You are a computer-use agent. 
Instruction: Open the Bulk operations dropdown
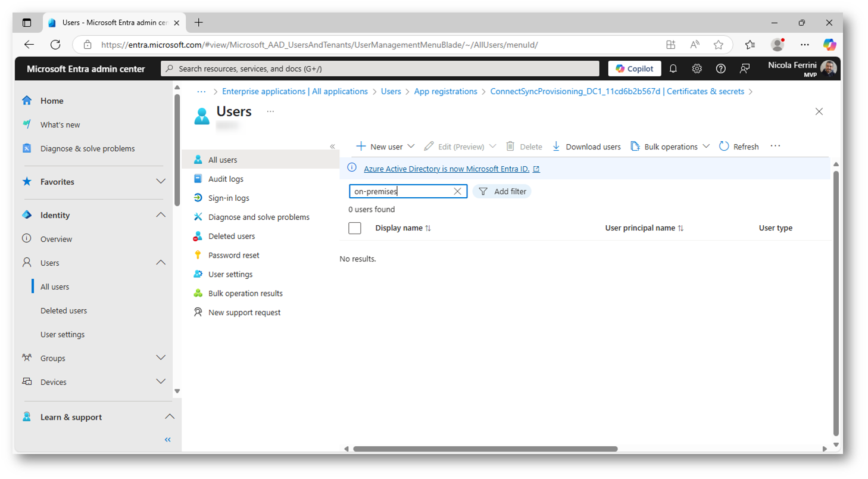tap(670, 147)
